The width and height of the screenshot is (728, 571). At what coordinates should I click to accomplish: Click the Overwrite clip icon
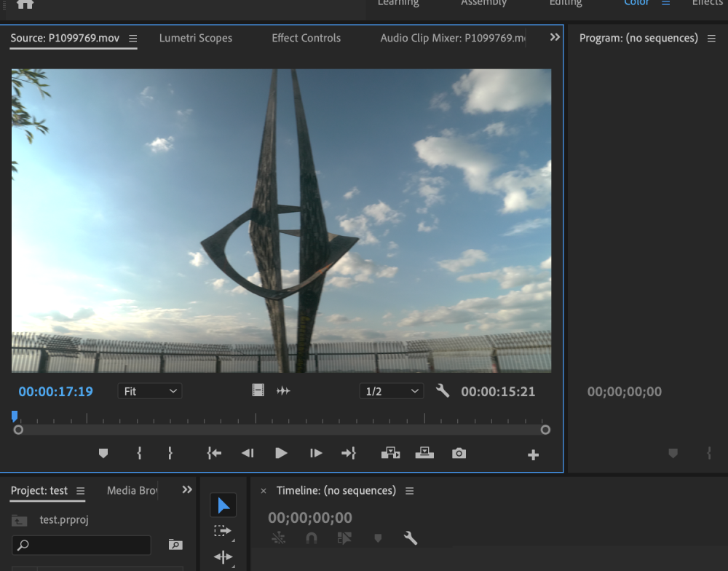pos(424,453)
